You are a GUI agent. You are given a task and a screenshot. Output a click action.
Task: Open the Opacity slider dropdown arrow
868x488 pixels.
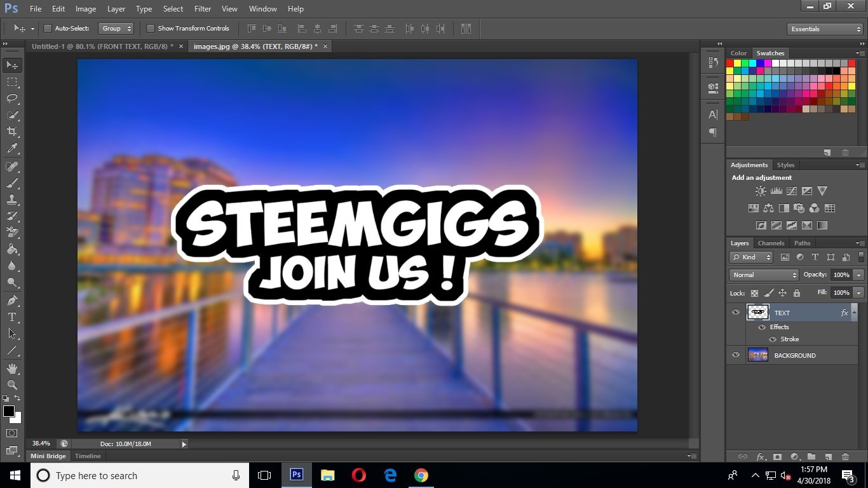(x=859, y=275)
